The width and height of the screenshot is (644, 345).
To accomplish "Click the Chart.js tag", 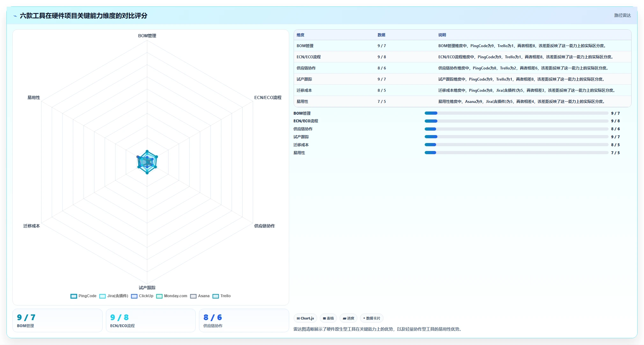I will pyautogui.click(x=305, y=318).
